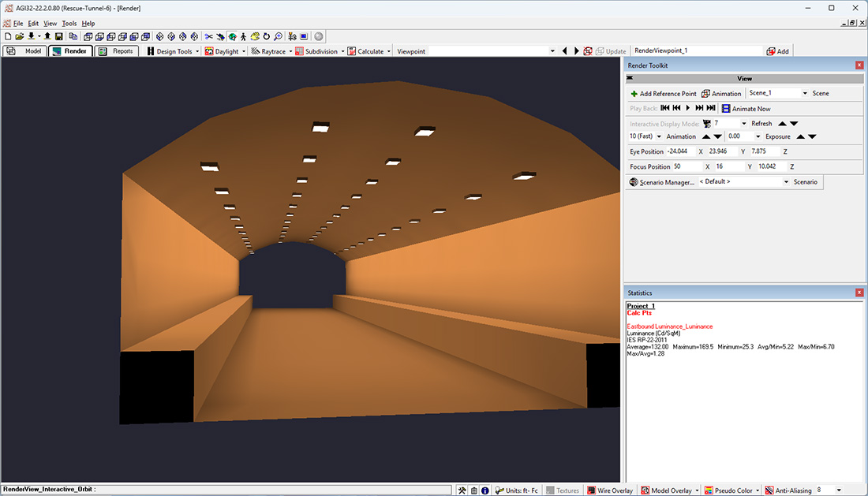Toggle Pseudo Color display
The width and height of the screenshot is (868, 496).
point(728,490)
